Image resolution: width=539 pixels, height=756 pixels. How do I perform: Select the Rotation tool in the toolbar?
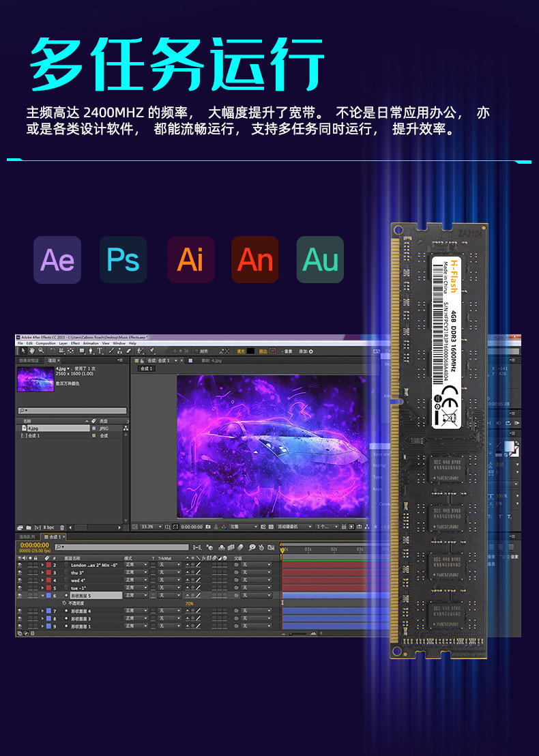53,351
